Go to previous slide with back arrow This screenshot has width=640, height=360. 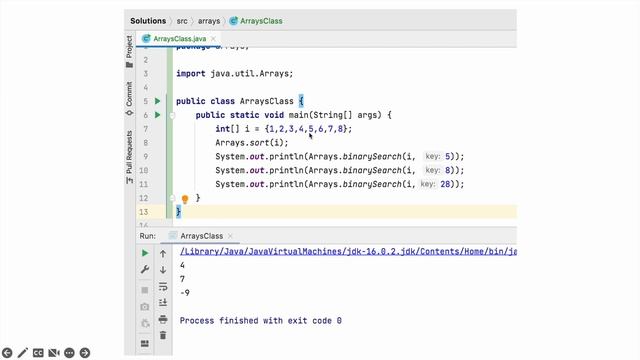(x=7, y=353)
